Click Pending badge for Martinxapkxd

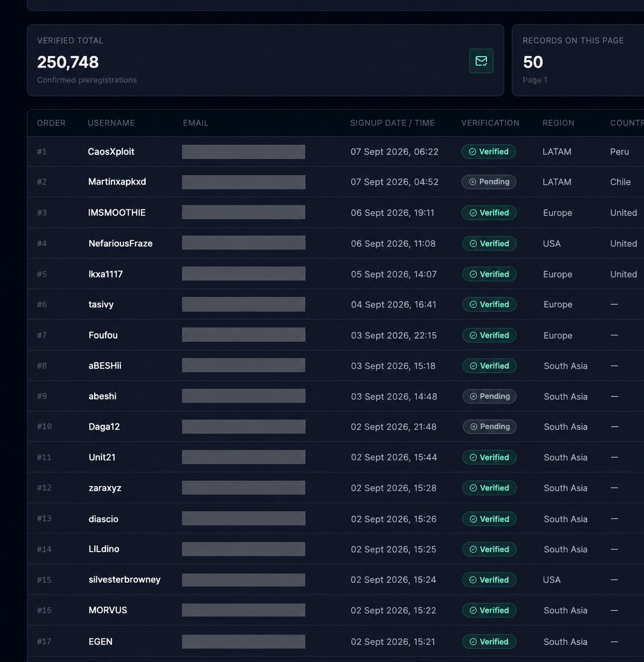(489, 182)
